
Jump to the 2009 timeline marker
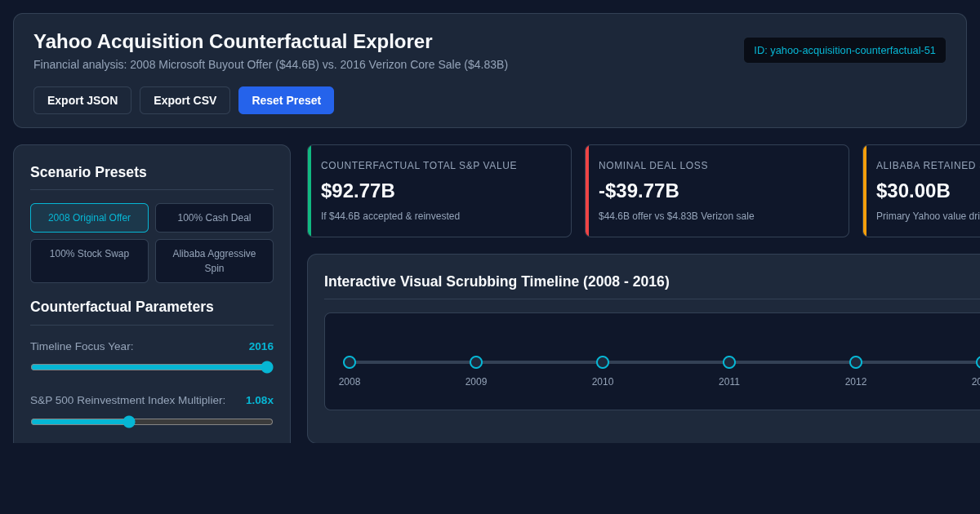[476, 362]
